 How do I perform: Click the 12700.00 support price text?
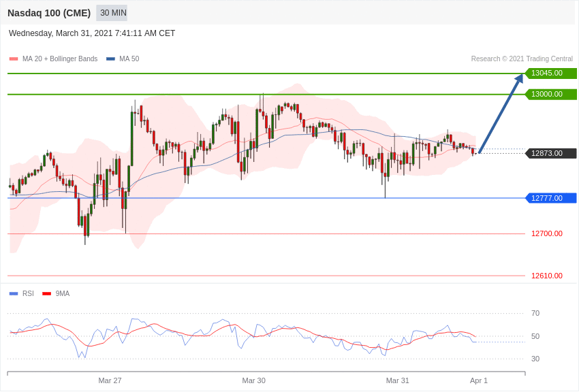point(547,233)
